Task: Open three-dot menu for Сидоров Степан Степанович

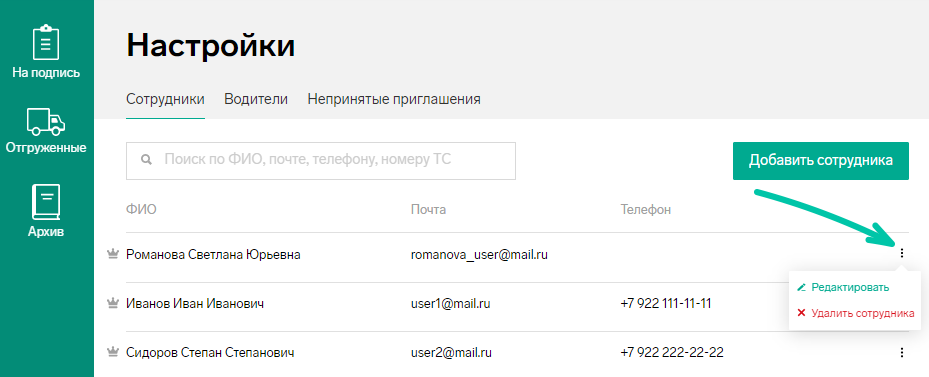Action: pos(902,353)
